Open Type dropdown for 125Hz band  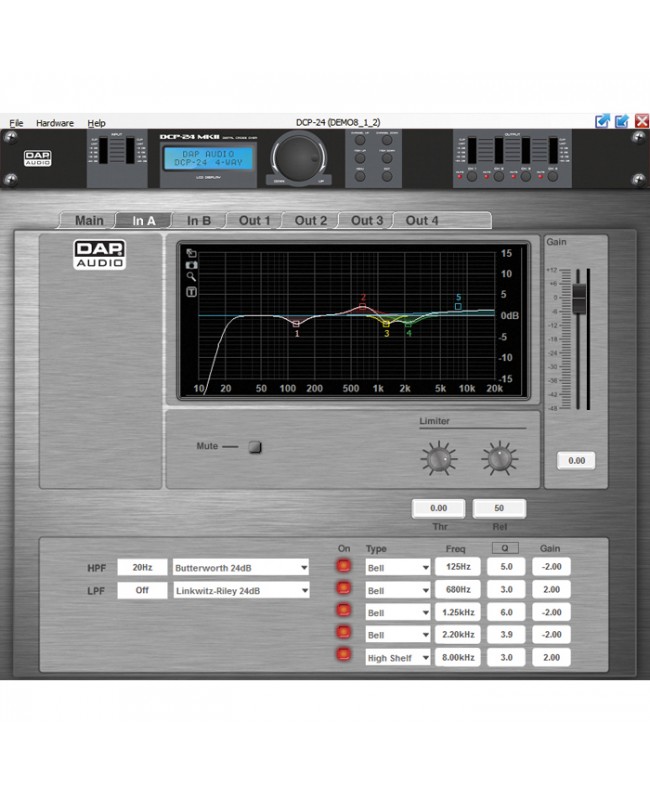398,568
